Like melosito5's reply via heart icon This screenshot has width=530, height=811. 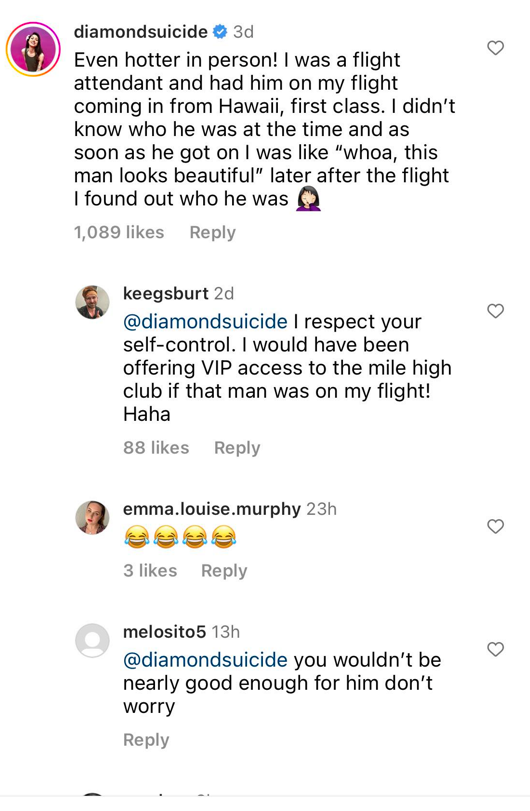(x=495, y=649)
